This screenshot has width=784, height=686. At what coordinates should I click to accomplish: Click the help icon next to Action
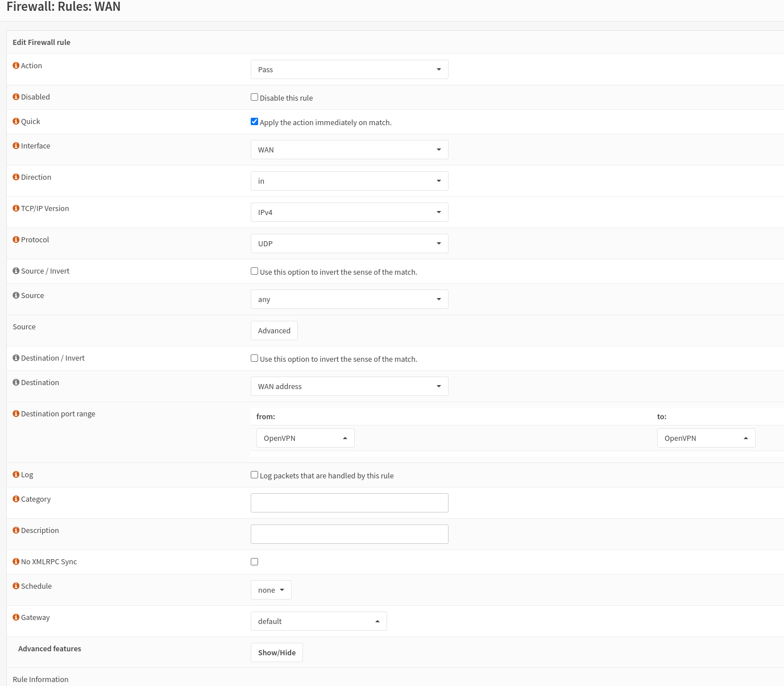click(16, 65)
